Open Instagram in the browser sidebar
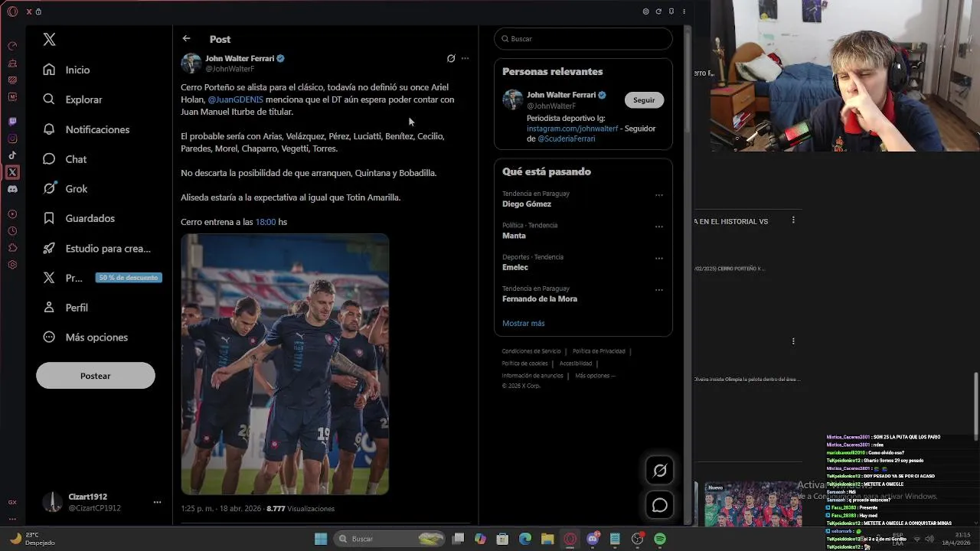Image resolution: width=980 pixels, height=551 pixels. click(12, 139)
